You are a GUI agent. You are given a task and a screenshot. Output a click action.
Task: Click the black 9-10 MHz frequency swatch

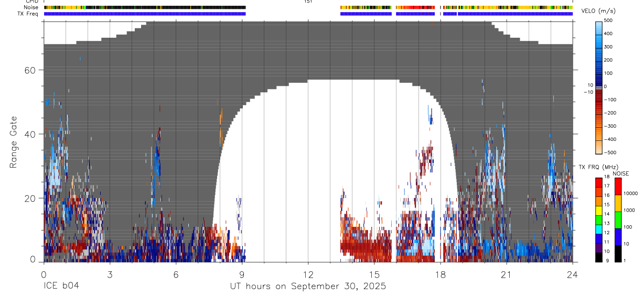598,257
